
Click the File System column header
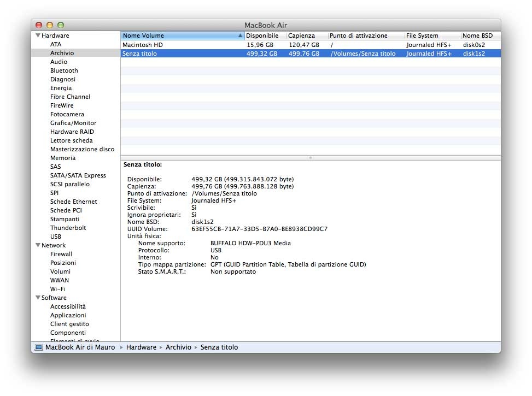tap(422, 36)
